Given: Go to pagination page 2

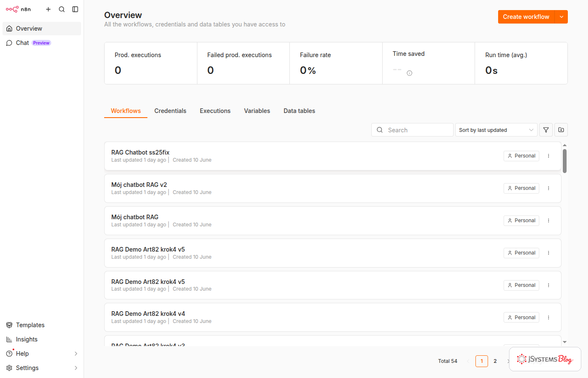Looking at the screenshot, I should point(495,361).
